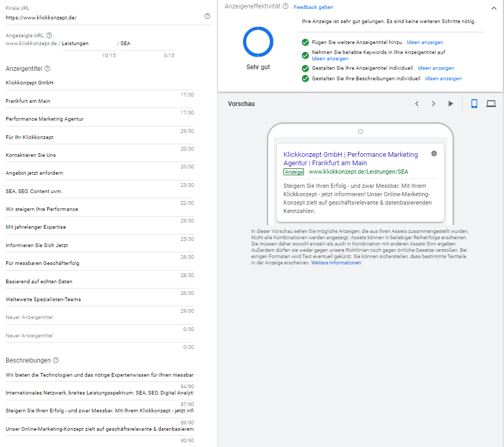Edit the headline Für messbaren Geschäfterfolg

click(x=100, y=263)
